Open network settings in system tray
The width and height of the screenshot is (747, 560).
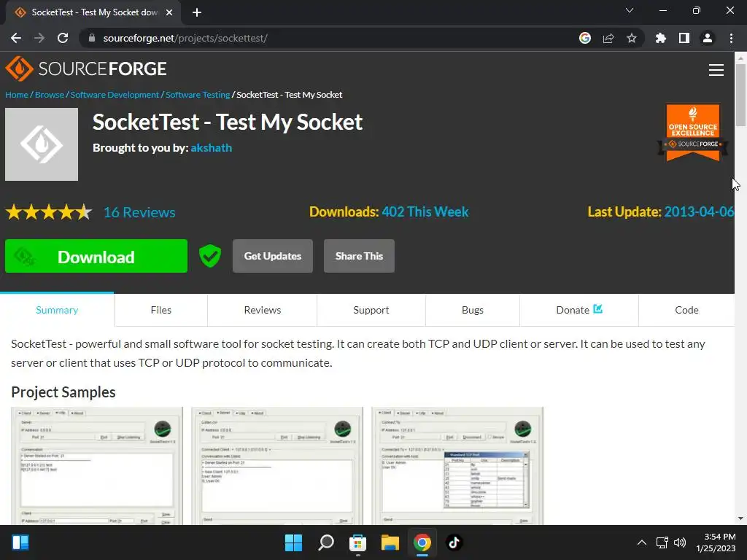(x=662, y=542)
